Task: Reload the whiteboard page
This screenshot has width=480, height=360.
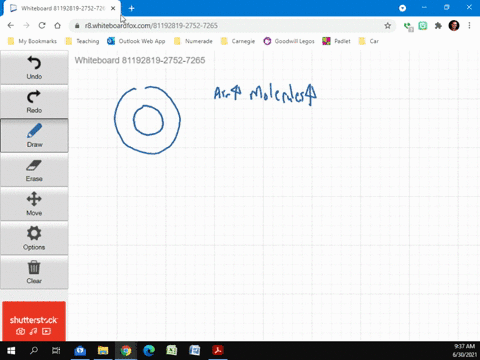Action: pyautogui.click(x=42, y=25)
